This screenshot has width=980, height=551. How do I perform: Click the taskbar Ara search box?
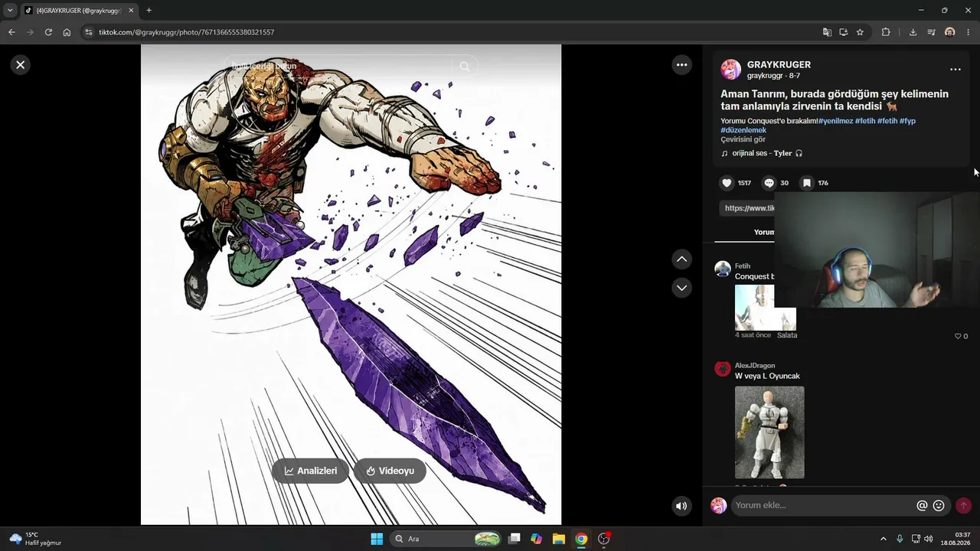click(446, 539)
